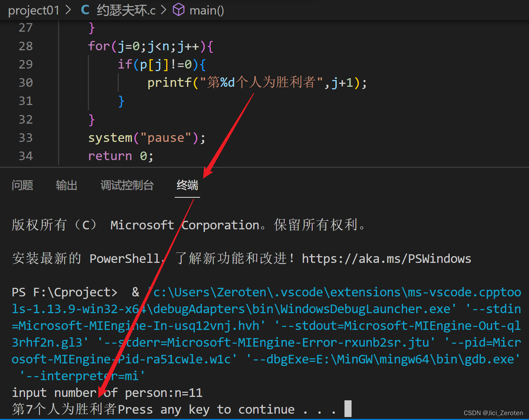Image resolution: width=529 pixels, height=420 pixels.
Task: Select the active 终端 tab
Action: click(187, 185)
